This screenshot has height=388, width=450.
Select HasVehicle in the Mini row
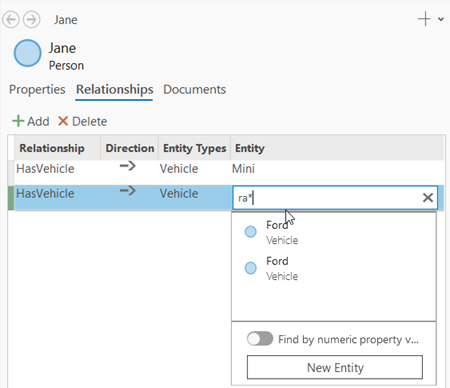coord(45,169)
